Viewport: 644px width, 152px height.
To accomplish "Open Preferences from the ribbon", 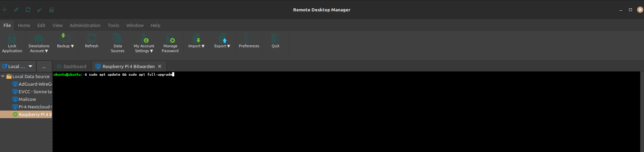I will (x=249, y=39).
